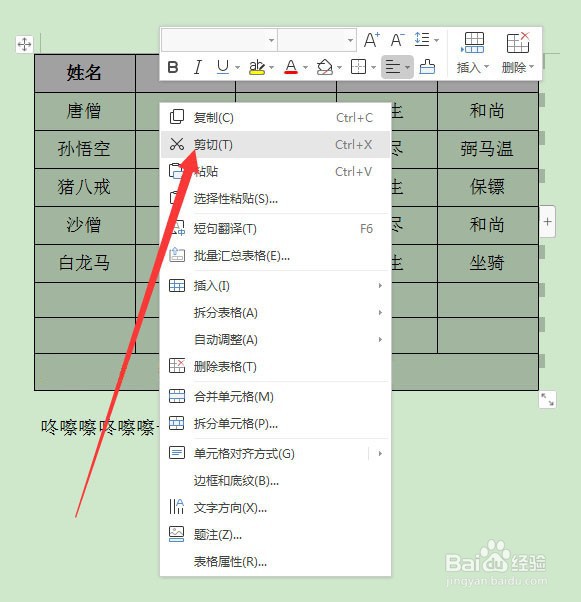
Task: Toggle bold formatting in mini toolbar
Action: point(173,67)
